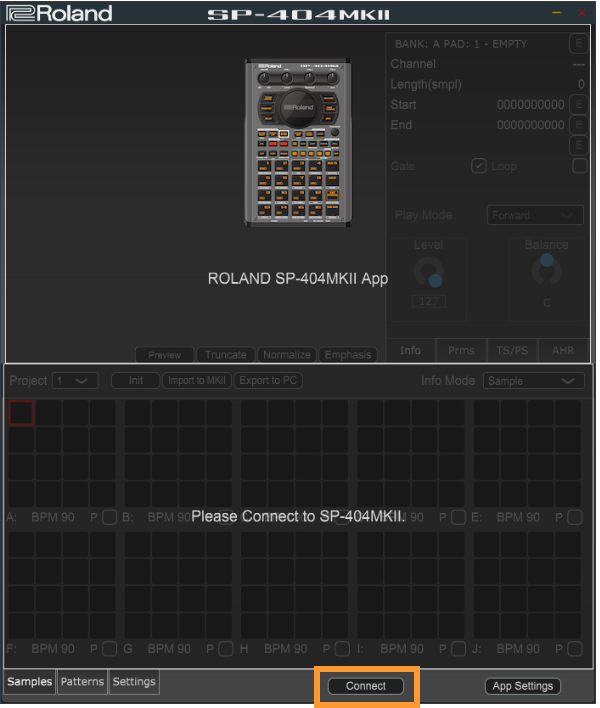The height and width of the screenshot is (708, 600).
Task: Click the E edit icon below End row
Action: point(578,145)
